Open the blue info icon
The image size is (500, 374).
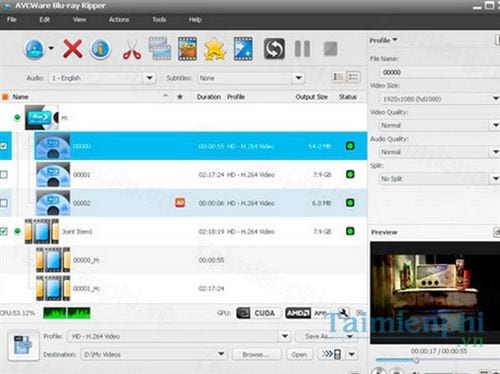(x=100, y=49)
